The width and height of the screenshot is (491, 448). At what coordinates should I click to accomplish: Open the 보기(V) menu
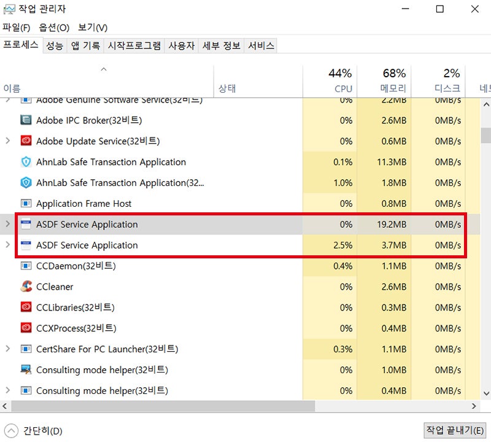coord(93,28)
